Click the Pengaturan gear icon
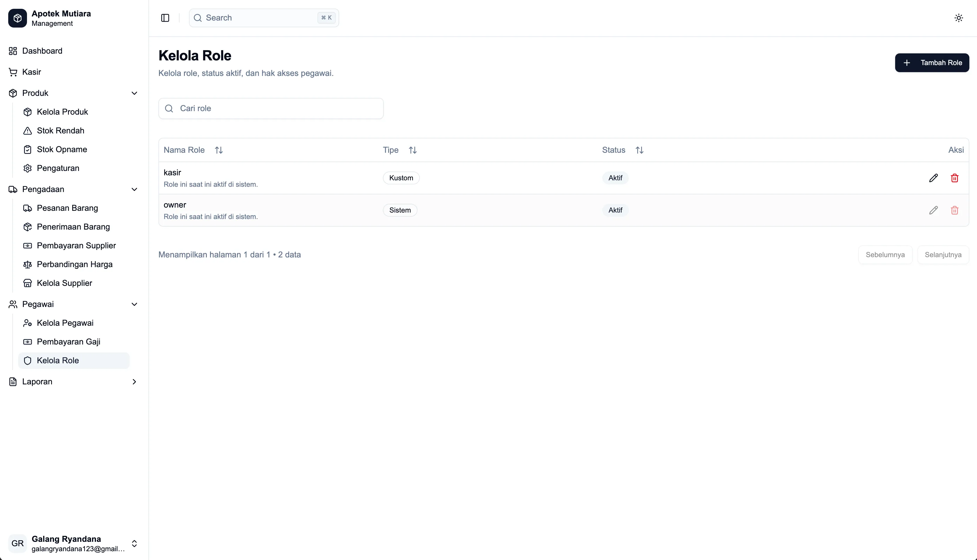This screenshot has width=977, height=560. pyautogui.click(x=27, y=168)
